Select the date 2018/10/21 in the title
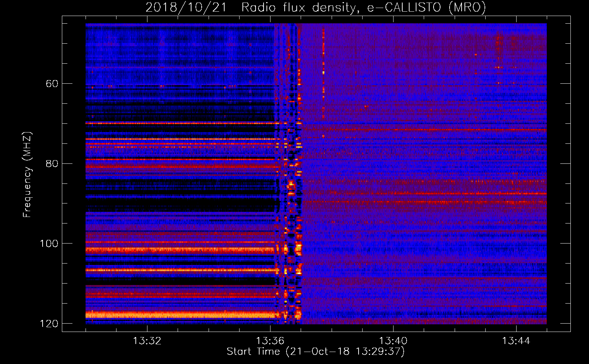 (186, 8)
